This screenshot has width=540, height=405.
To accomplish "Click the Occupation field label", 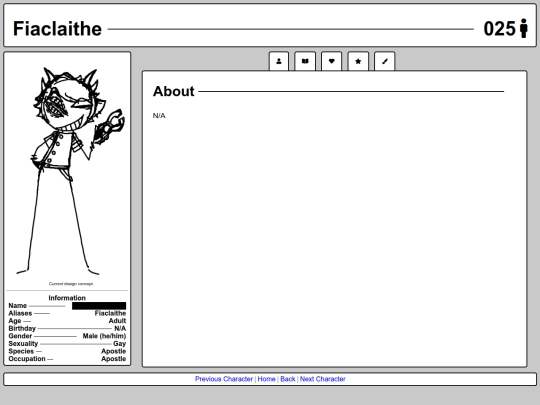I will click(x=27, y=359).
